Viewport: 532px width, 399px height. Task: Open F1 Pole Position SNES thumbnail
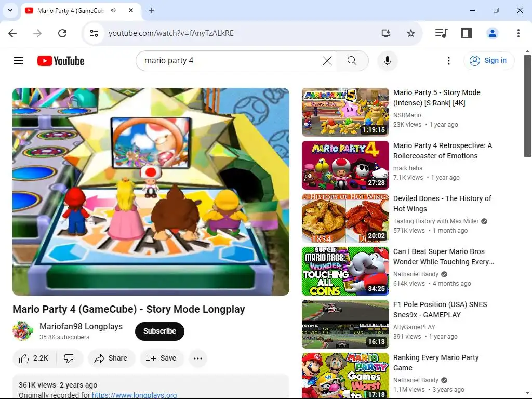point(345,324)
